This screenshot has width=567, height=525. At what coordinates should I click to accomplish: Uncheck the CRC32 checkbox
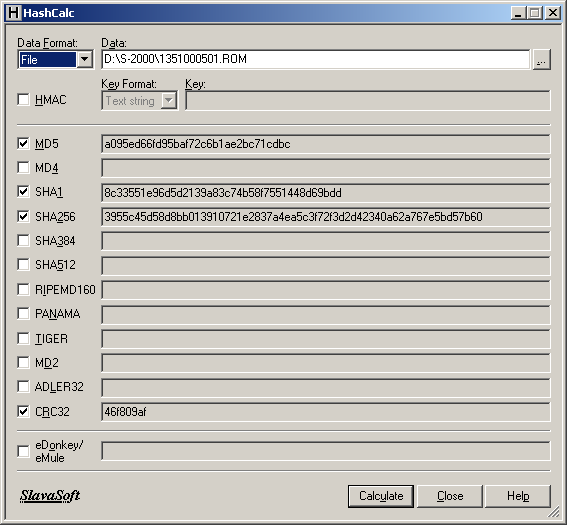24,411
